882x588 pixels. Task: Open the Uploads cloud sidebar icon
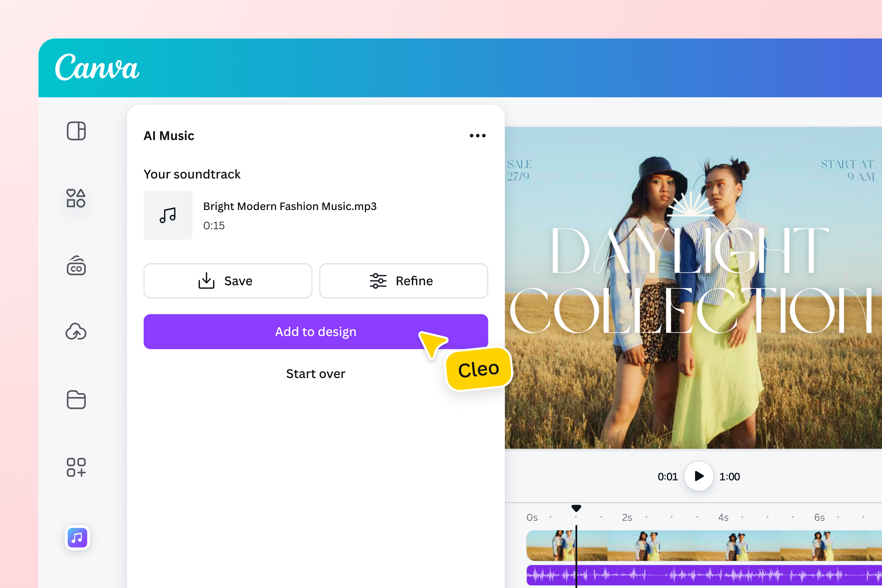tap(76, 331)
